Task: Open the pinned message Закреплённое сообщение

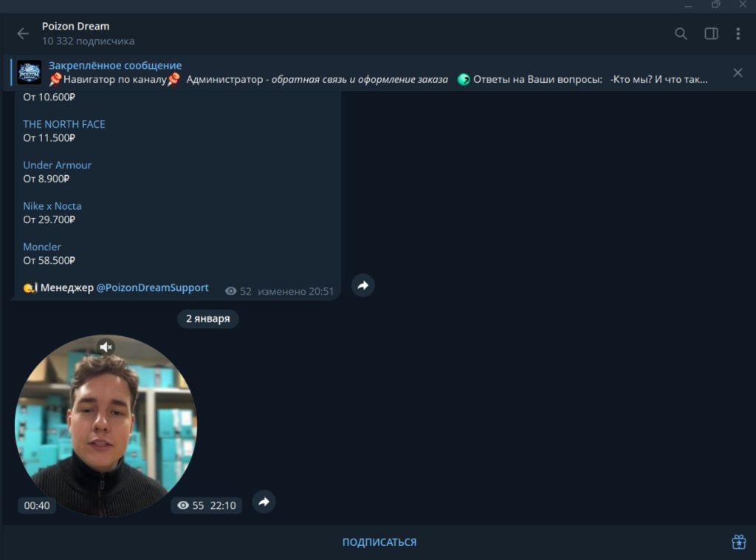Action: [115, 66]
